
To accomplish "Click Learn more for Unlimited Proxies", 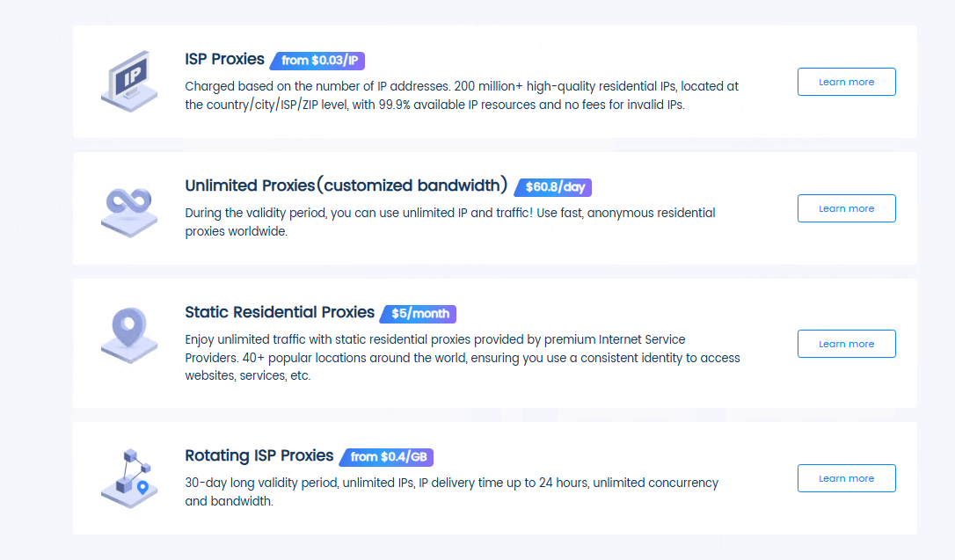I will click(x=846, y=208).
